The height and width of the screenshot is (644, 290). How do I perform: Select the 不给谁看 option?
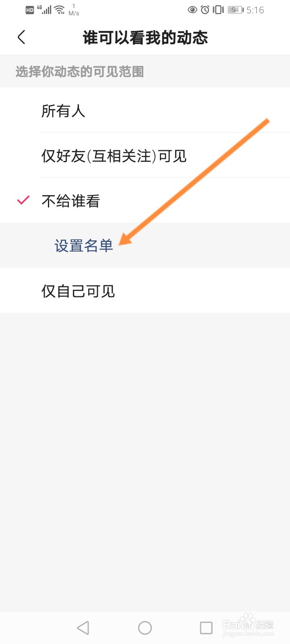pyautogui.click(x=145, y=200)
